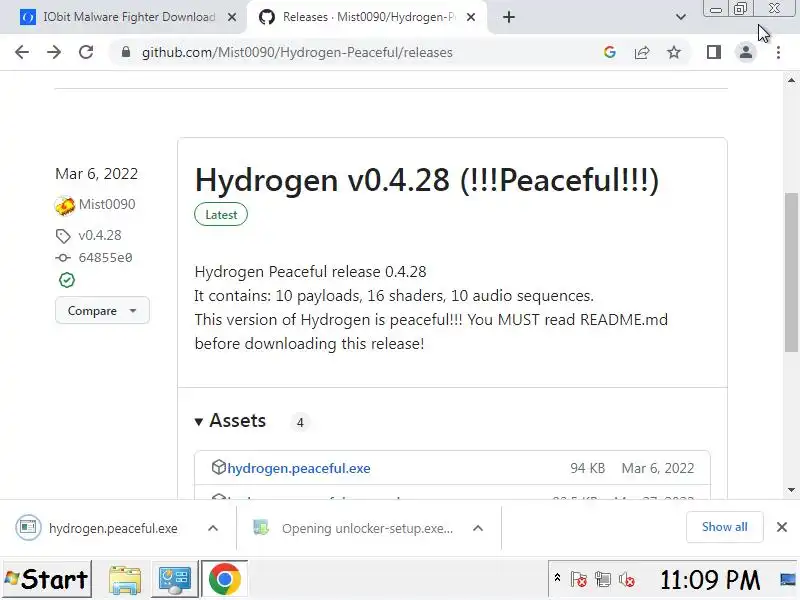Bookmark this page with star icon
Viewport: 800px width, 600px height.
coord(674,52)
